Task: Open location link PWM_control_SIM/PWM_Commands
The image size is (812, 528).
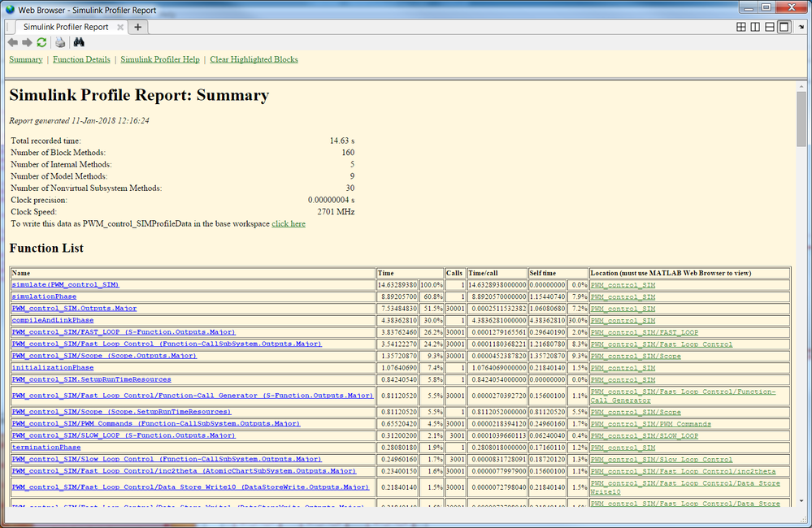Action: pyautogui.click(x=650, y=425)
